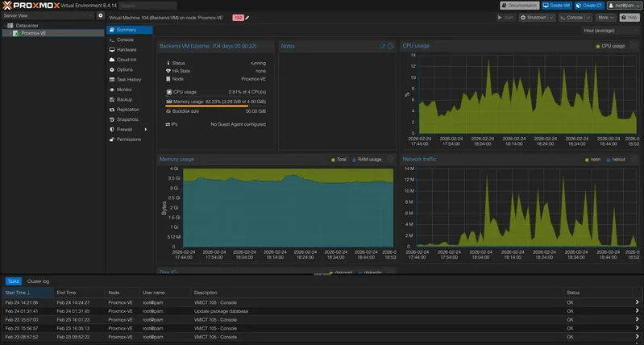Screen dimensions: 644x345
Task: Click the Help button
Action: [x=629, y=18]
